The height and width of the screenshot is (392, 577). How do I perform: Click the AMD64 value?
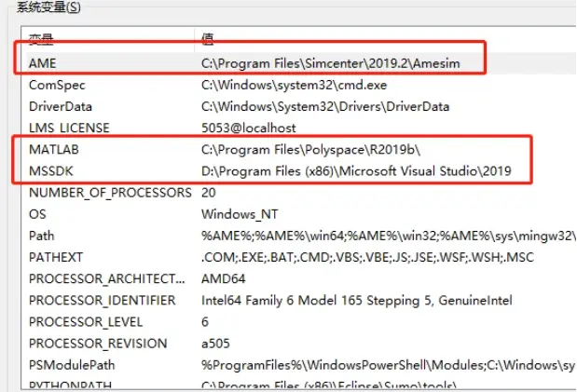click(223, 278)
